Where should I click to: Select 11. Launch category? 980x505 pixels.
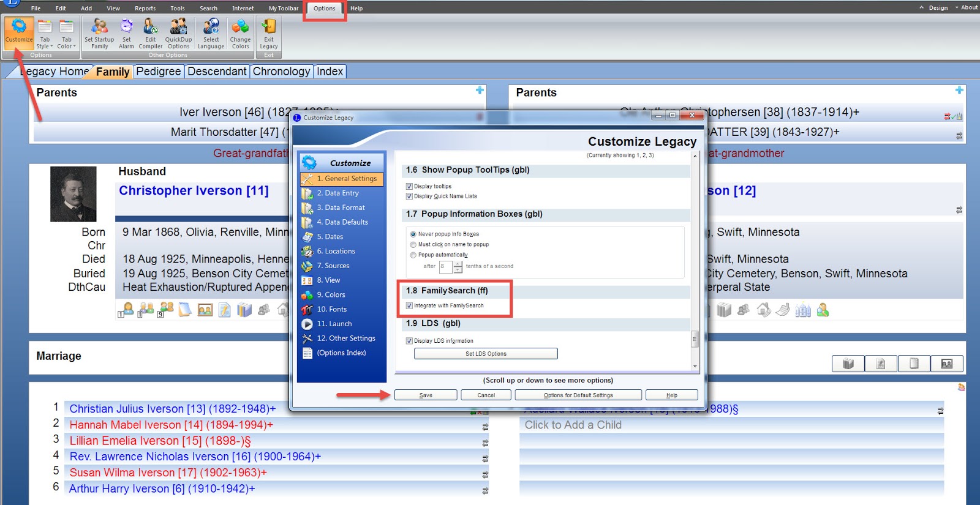click(342, 324)
